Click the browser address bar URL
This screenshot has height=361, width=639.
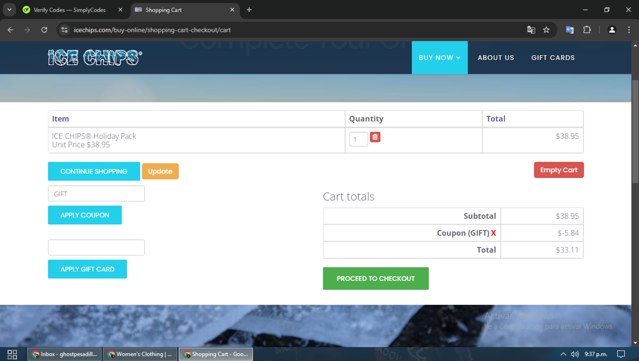(152, 30)
